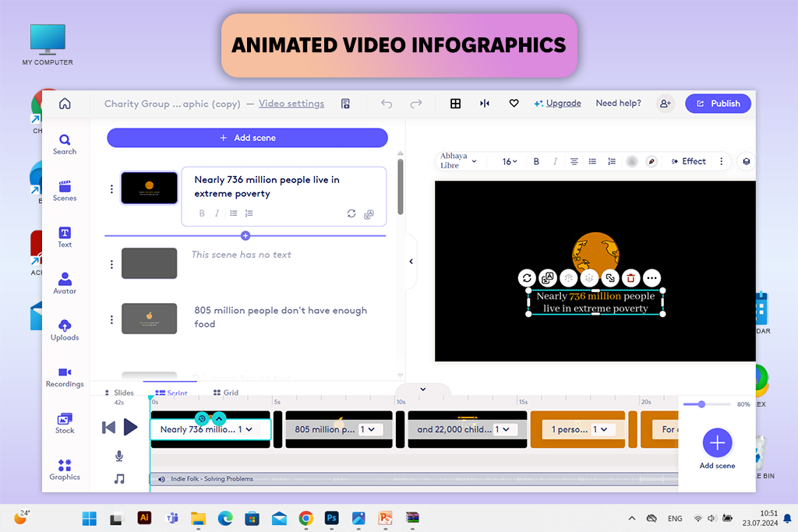Open the Stock media panel
The height and width of the screenshot is (532, 798).
click(x=65, y=423)
